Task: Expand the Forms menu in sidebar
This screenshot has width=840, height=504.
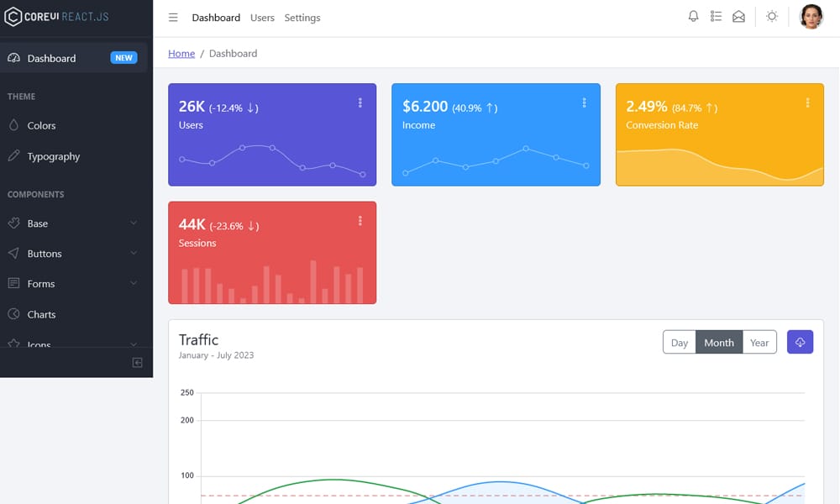Action: (x=42, y=284)
